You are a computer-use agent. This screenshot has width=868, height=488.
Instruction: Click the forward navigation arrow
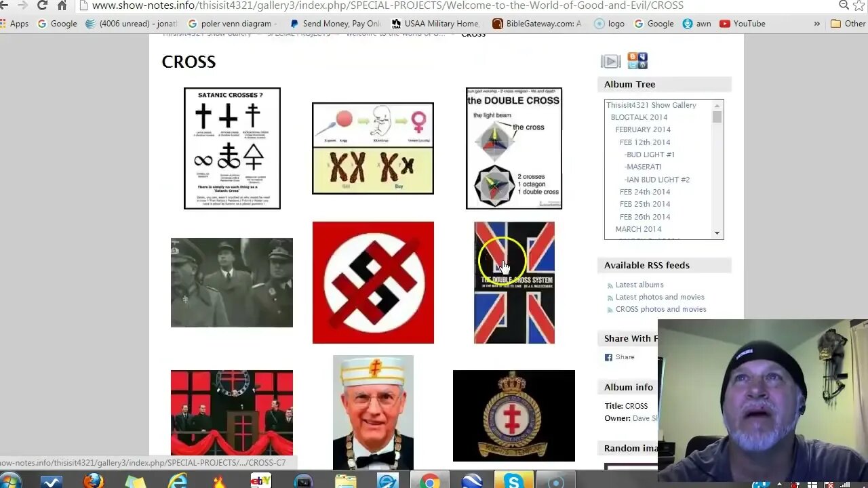pos(22,5)
